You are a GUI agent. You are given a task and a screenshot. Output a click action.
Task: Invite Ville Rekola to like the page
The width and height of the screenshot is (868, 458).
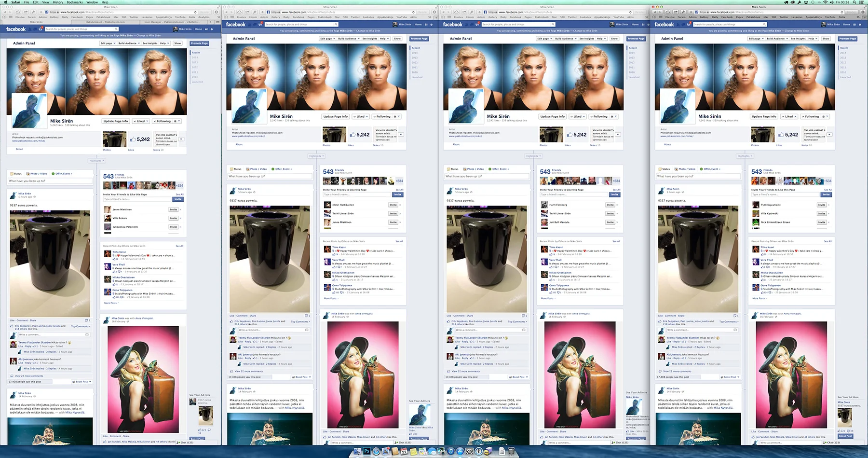coord(173,218)
